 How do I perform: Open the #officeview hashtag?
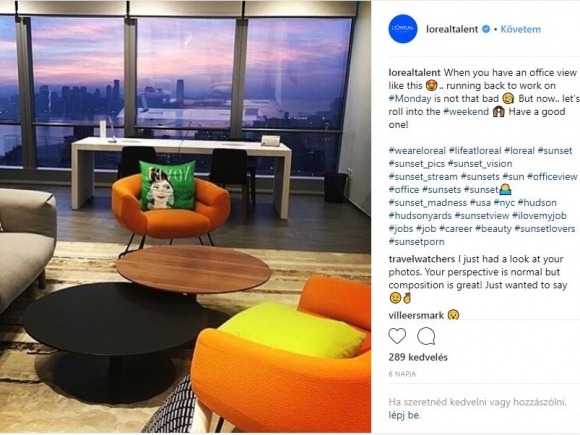[552, 177]
